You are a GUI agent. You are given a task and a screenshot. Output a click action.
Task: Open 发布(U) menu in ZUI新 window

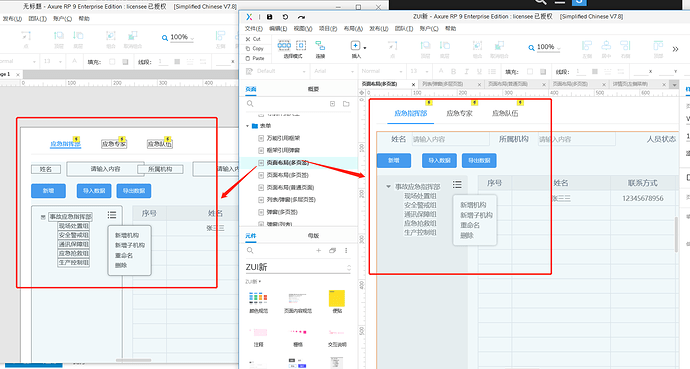click(378, 29)
